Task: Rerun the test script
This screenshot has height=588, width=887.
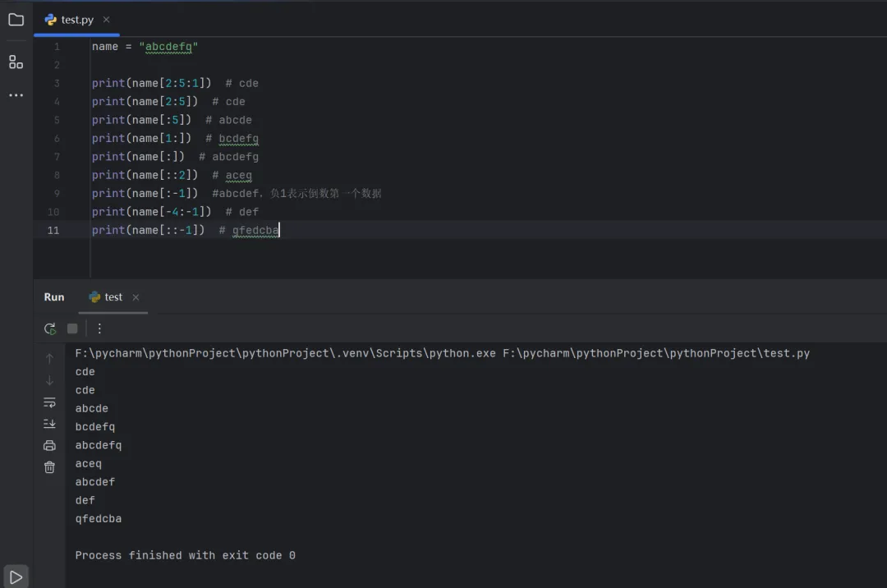Action: [x=50, y=328]
